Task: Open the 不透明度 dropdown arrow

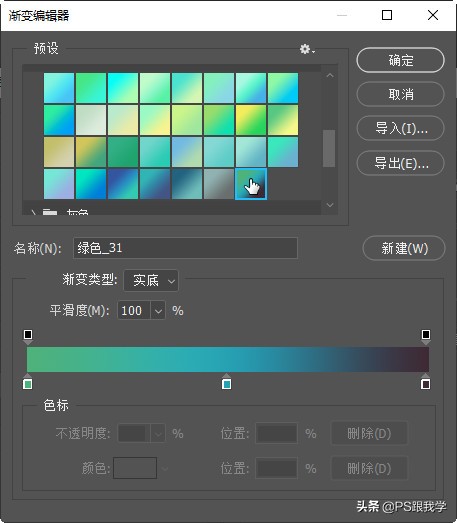Action: click(x=158, y=433)
